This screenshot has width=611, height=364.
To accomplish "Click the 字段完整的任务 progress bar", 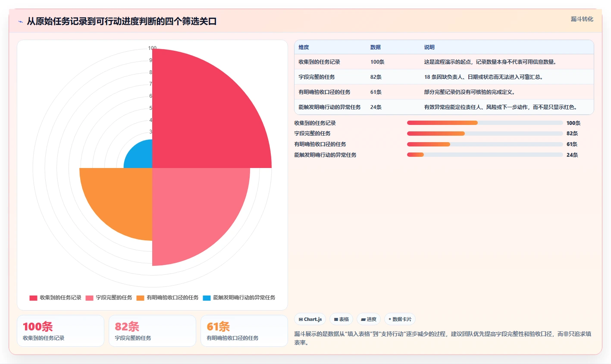I will click(x=485, y=134).
